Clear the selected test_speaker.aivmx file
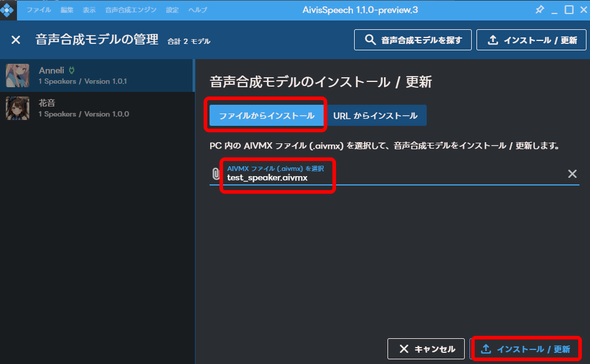 [572, 174]
